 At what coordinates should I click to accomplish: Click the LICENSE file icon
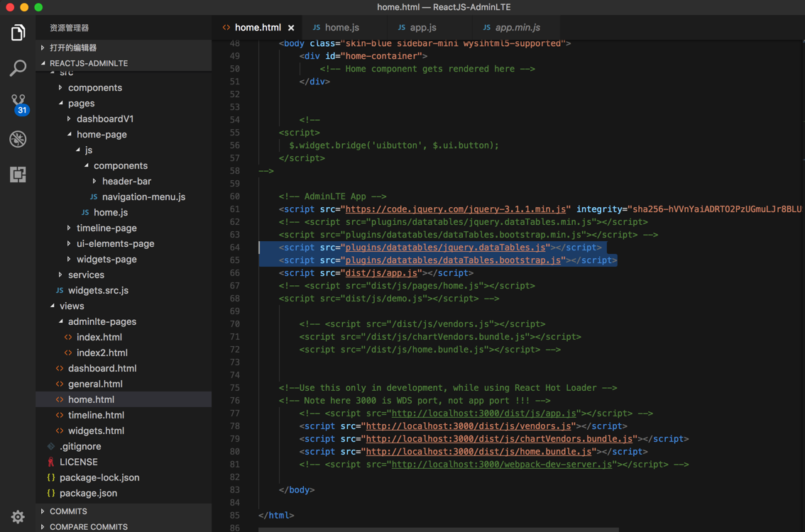pos(50,462)
